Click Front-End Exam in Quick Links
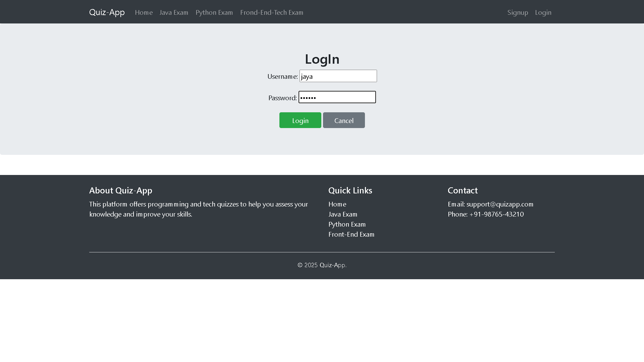The width and height of the screenshot is (644, 362). coord(351,234)
